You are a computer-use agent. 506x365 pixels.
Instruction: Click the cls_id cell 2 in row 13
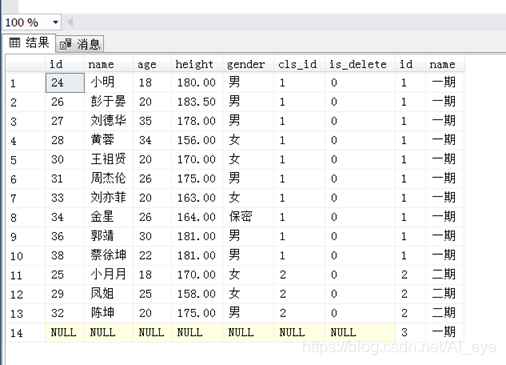tap(299, 313)
